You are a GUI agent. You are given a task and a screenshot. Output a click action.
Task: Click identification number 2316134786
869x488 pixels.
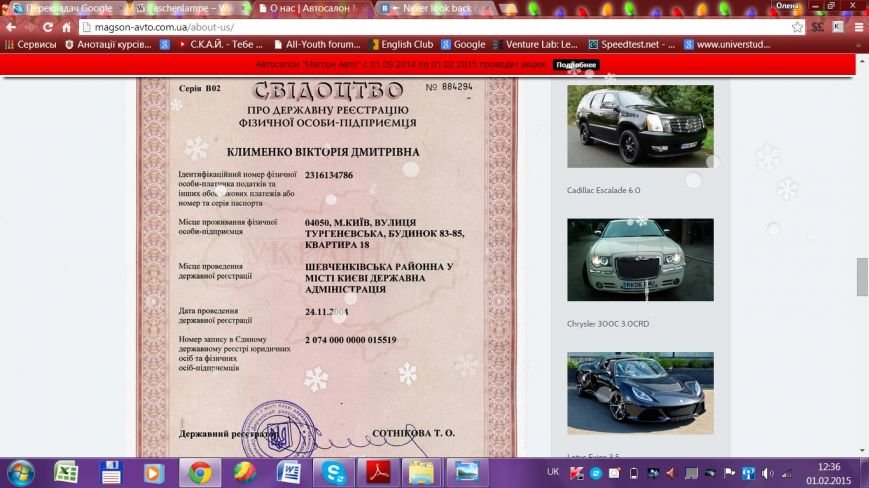tap(329, 175)
